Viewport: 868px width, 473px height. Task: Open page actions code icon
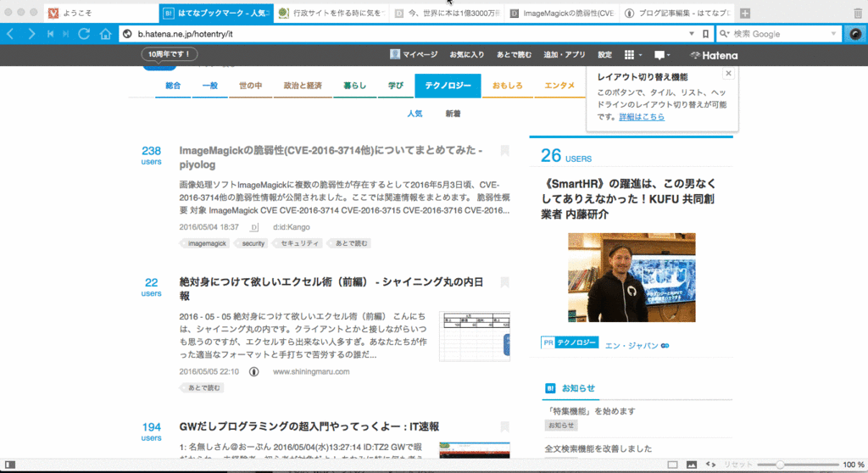click(x=711, y=465)
